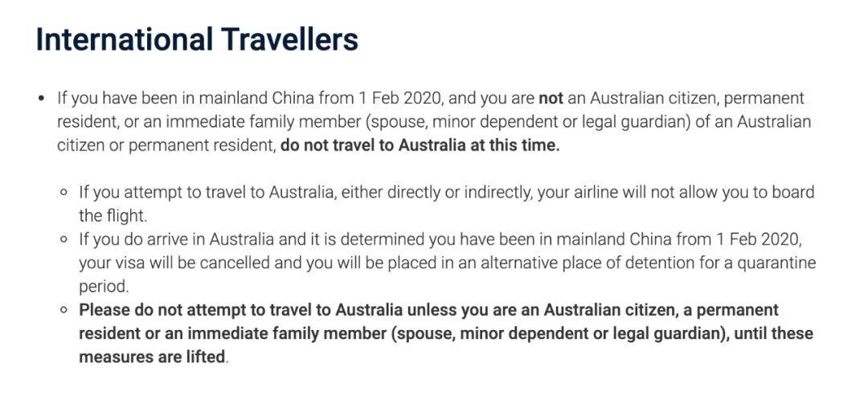Image resolution: width=868 pixels, height=408 pixels.
Task: Click bold 'measures are lifted' text
Action: point(151,357)
